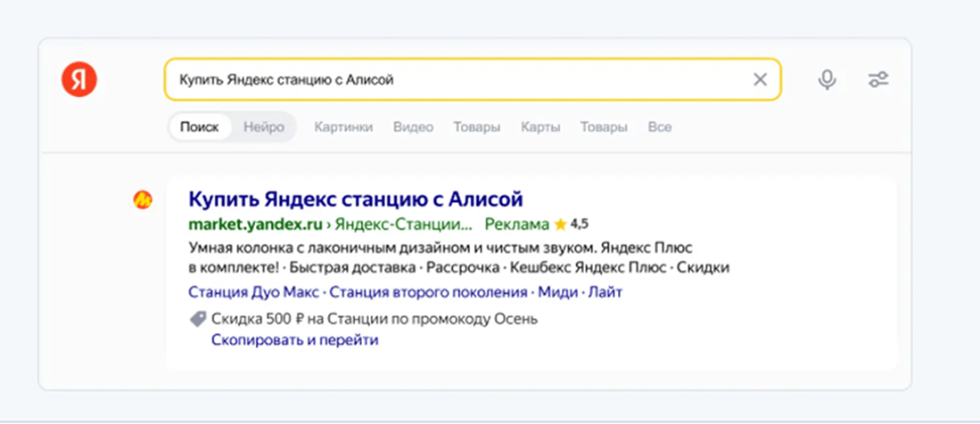
Task: Click the promo code tag icon
Action: tap(197, 318)
